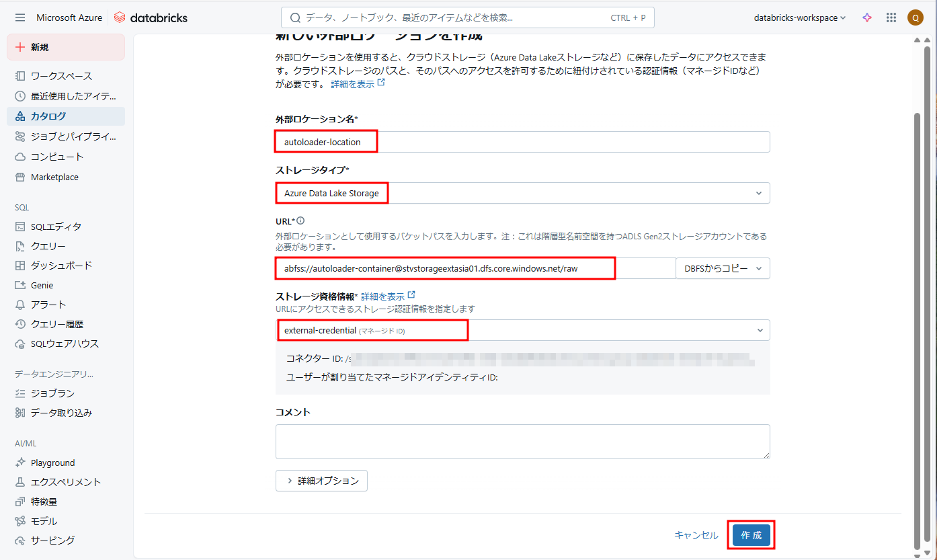
Task: Click the comment text area
Action: [x=522, y=442]
